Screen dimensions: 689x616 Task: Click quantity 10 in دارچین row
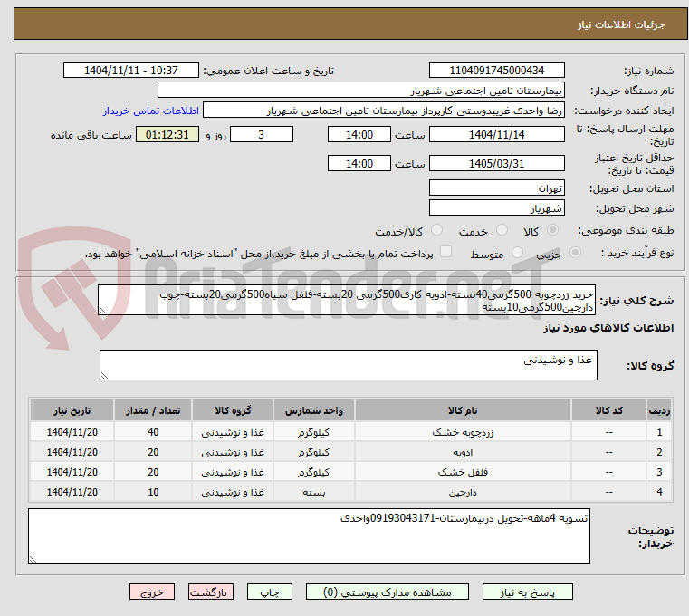coord(153,492)
